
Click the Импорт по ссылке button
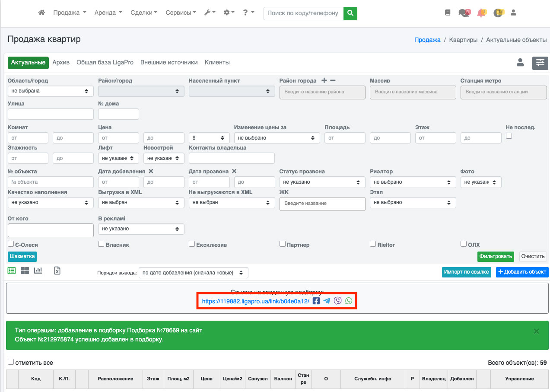tap(467, 272)
